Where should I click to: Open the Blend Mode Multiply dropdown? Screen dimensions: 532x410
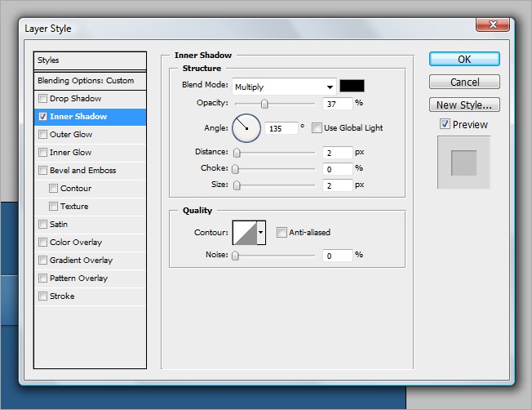284,87
